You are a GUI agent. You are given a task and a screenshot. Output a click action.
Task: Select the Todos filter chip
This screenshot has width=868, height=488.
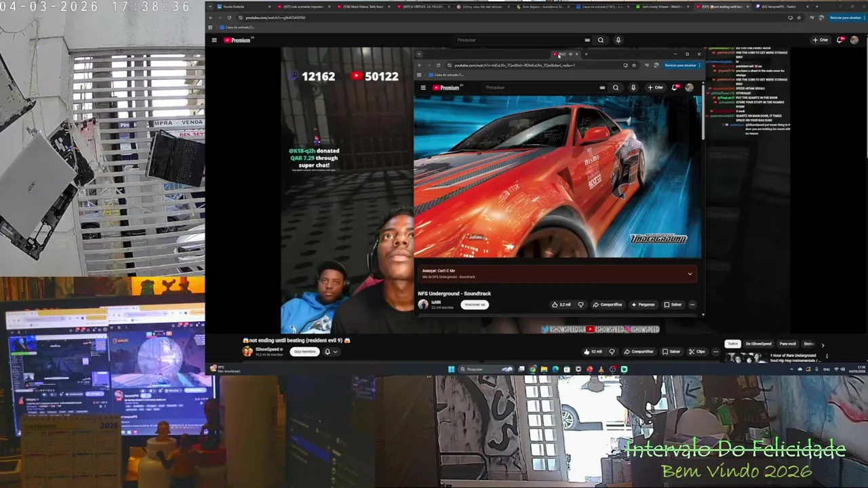pyautogui.click(x=732, y=344)
